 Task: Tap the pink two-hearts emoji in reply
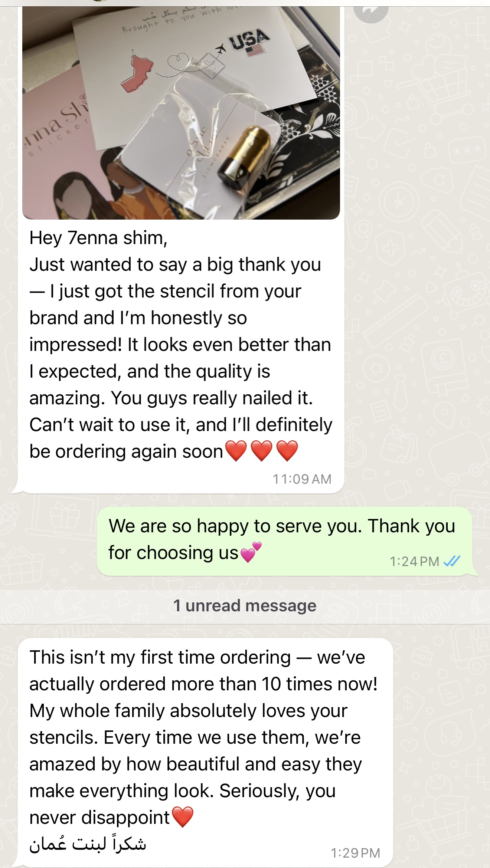251,552
